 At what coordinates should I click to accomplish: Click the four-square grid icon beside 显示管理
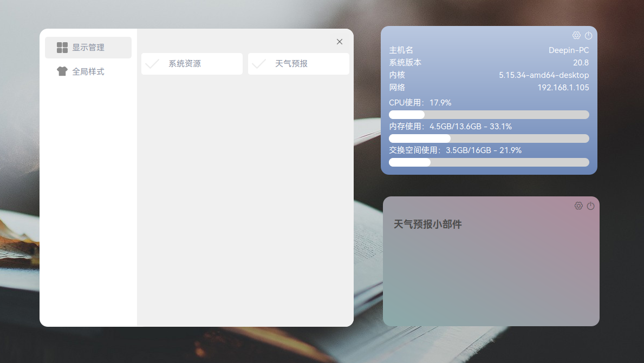click(62, 48)
